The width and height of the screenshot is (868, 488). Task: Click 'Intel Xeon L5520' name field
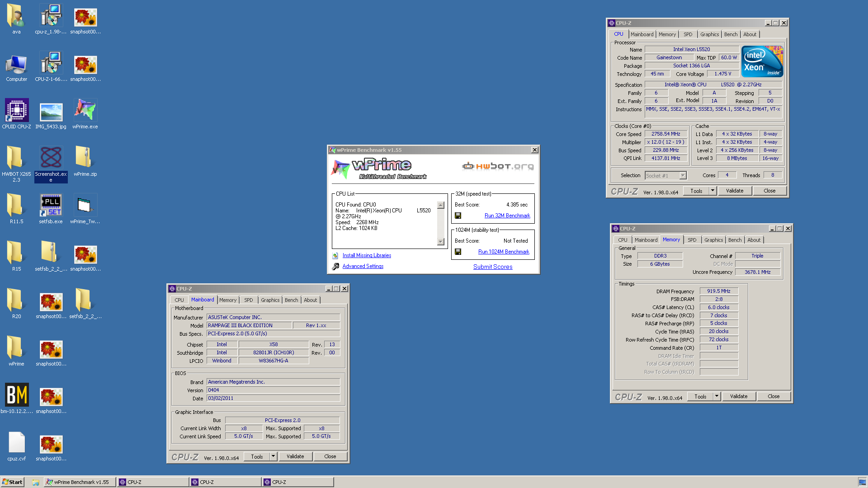691,49
